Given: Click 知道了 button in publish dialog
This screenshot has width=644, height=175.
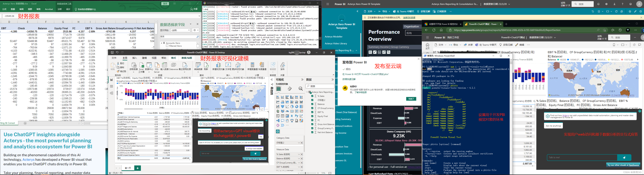Looking at the screenshot, I should (x=411, y=99).
